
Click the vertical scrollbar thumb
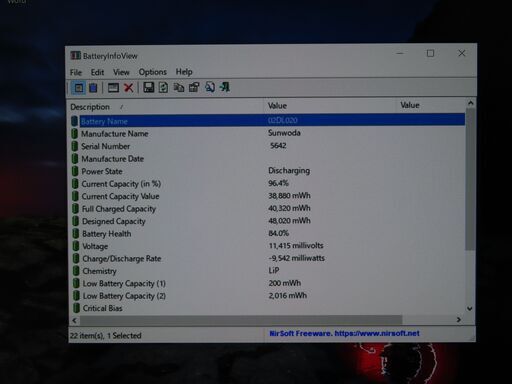(470, 179)
